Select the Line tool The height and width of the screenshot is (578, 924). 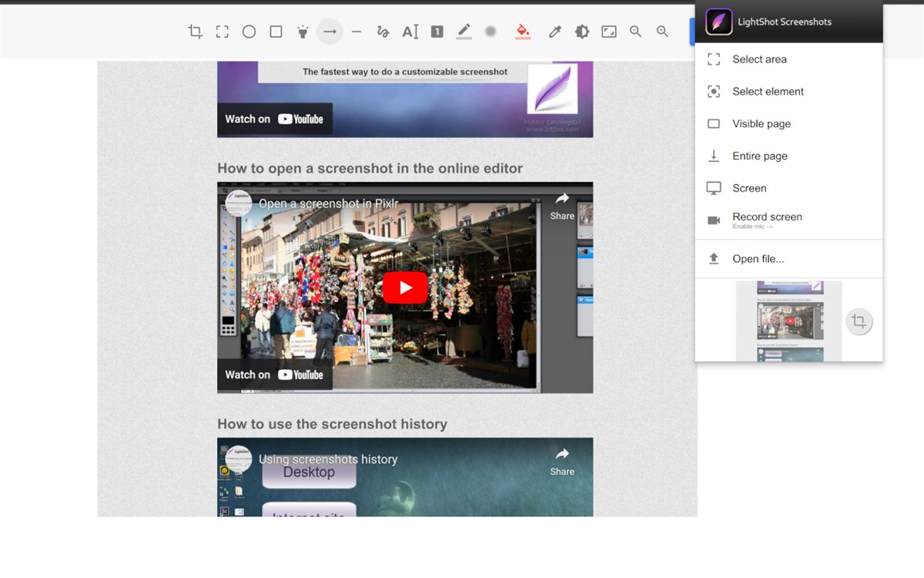(357, 32)
